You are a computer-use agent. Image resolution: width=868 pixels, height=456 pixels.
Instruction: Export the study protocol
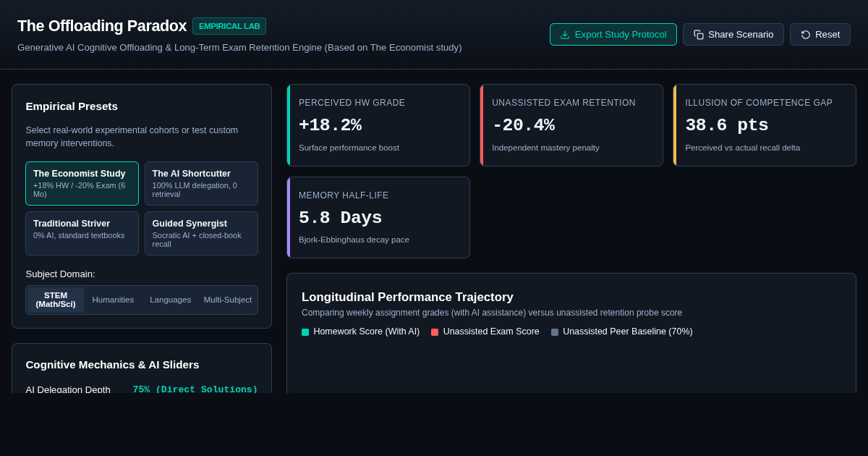click(613, 35)
